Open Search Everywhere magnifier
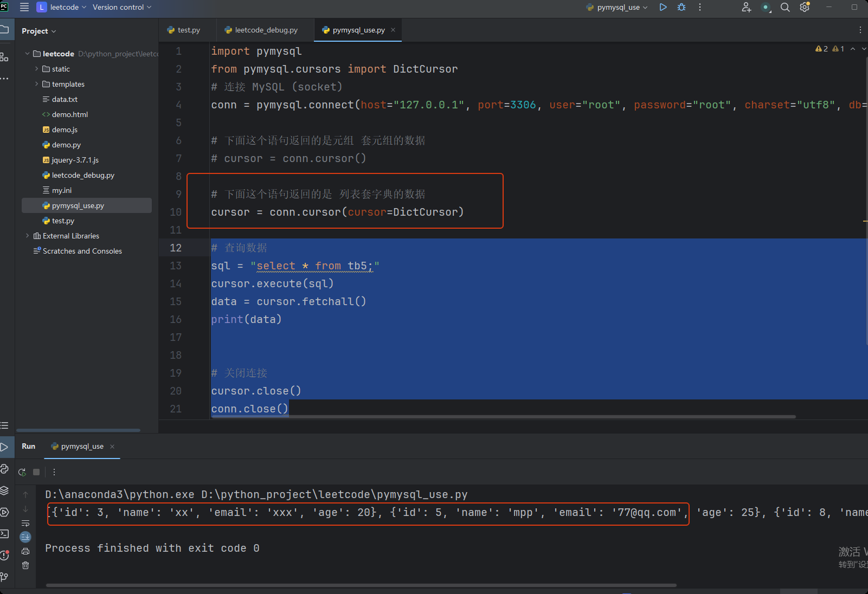Image resolution: width=868 pixels, height=594 pixels. coord(785,7)
